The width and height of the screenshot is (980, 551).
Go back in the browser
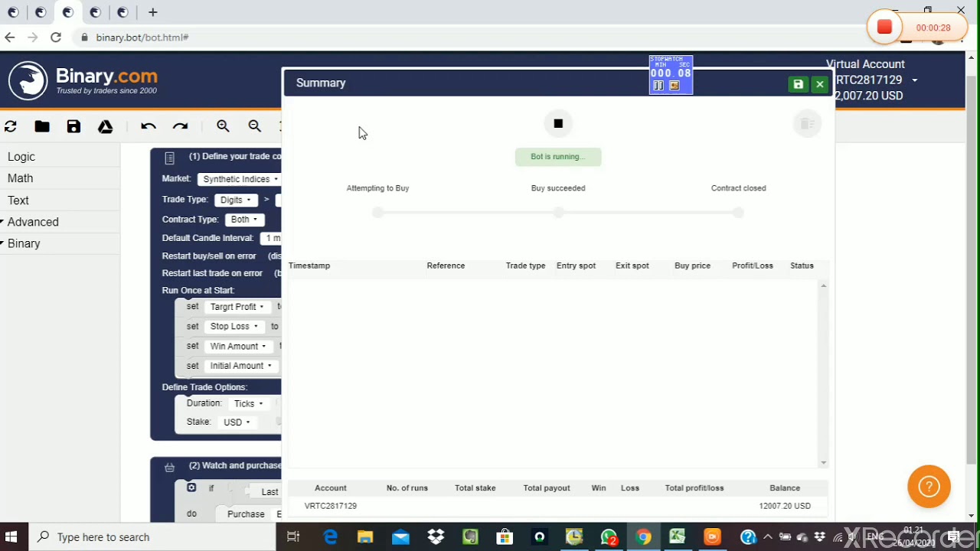click(x=10, y=37)
